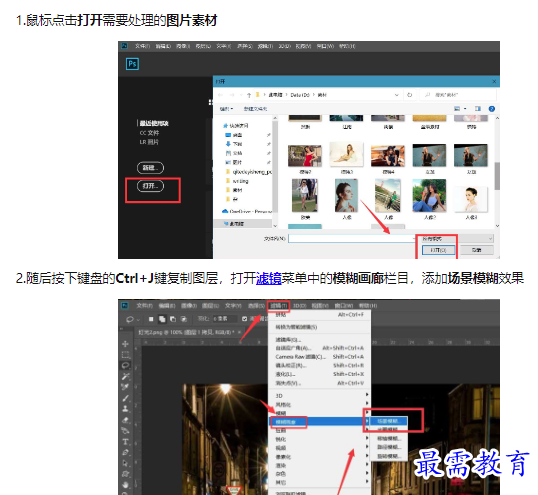
Task: Select OneDrive in the folder tree
Action: click(247, 211)
